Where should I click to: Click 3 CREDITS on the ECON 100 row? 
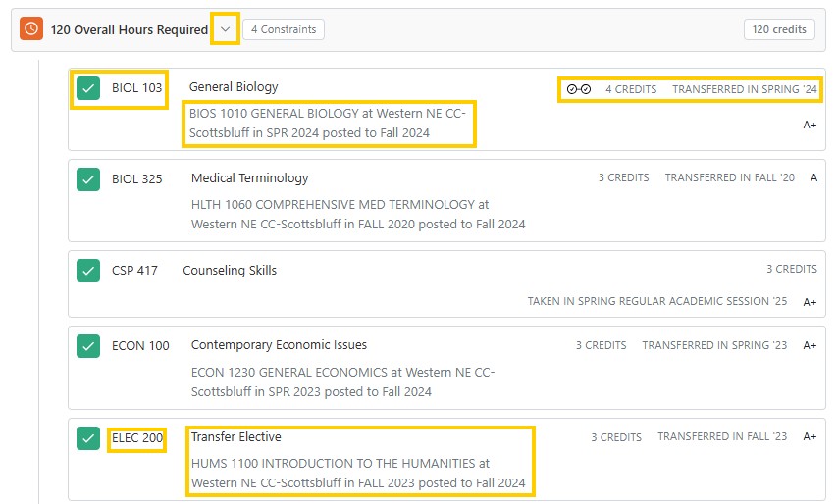[602, 345]
